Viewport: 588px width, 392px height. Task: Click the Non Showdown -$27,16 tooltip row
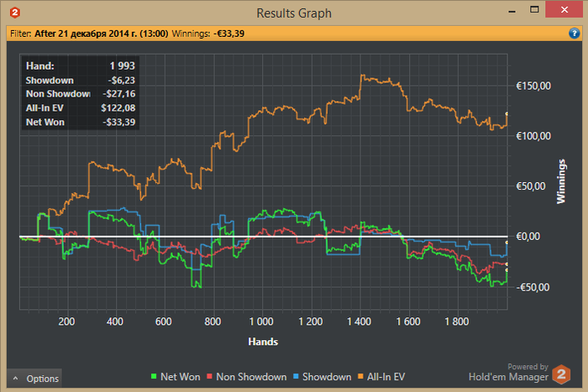(81, 94)
